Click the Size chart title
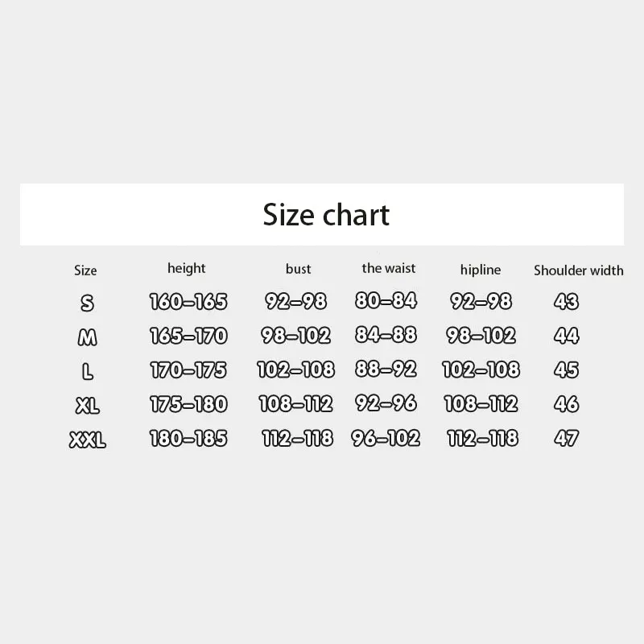Screen dimensions: 644x644 tap(326, 215)
